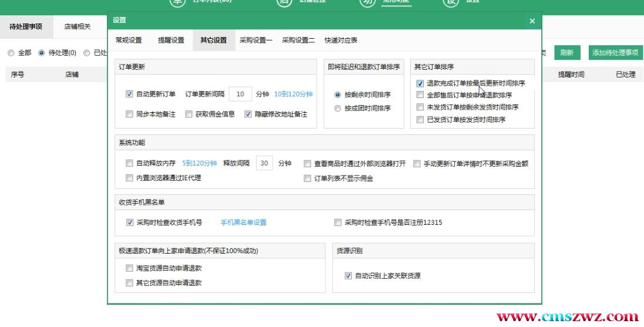
Task: Click the 订单列表 circular icon in top bar
Action: point(177,2)
